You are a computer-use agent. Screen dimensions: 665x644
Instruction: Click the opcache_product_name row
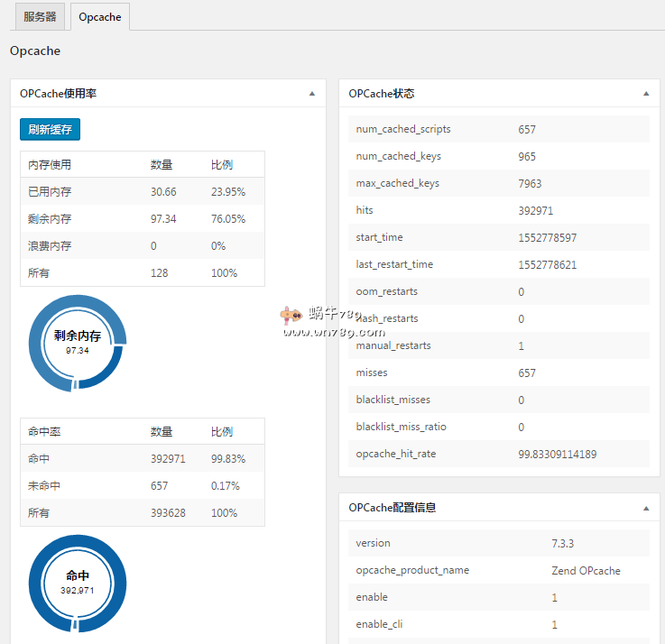pos(498,570)
